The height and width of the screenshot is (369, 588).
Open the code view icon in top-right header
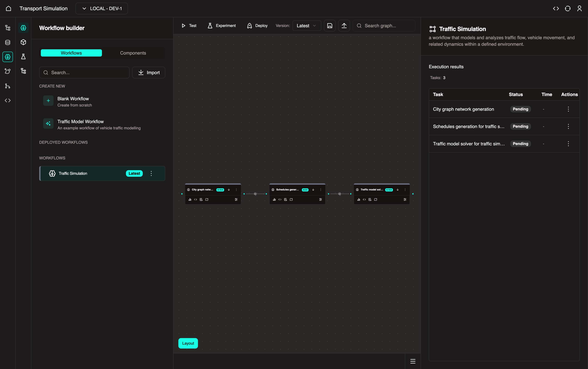tap(556, 8)
